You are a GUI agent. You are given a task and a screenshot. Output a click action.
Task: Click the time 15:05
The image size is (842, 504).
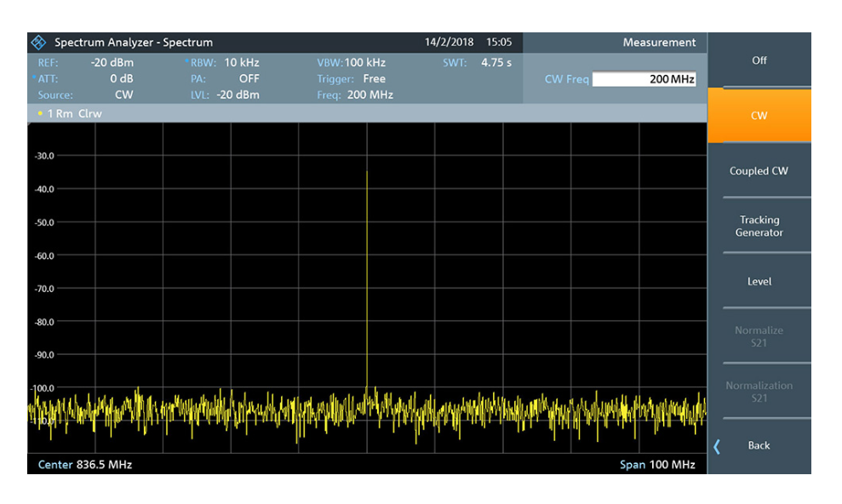(x=499, y=42)
